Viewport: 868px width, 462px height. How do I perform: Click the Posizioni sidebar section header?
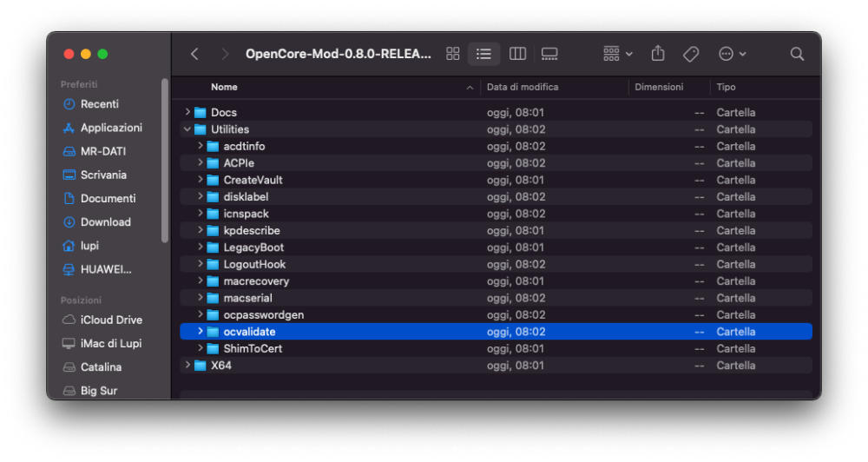81,300
